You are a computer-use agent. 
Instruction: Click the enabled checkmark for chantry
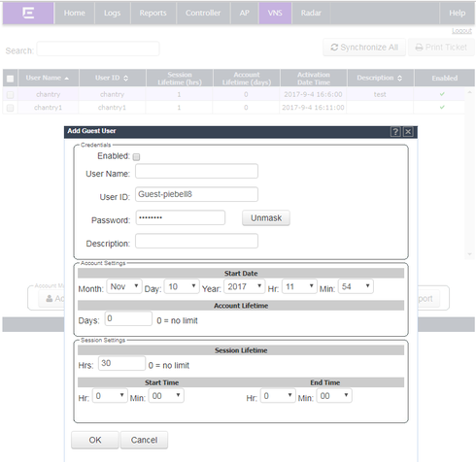click(442, 94)
